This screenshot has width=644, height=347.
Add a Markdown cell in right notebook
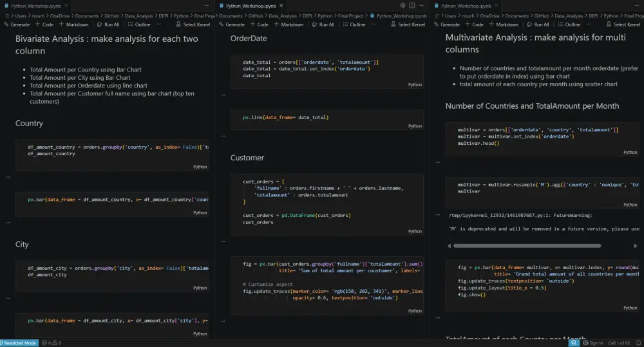[504, 24]
